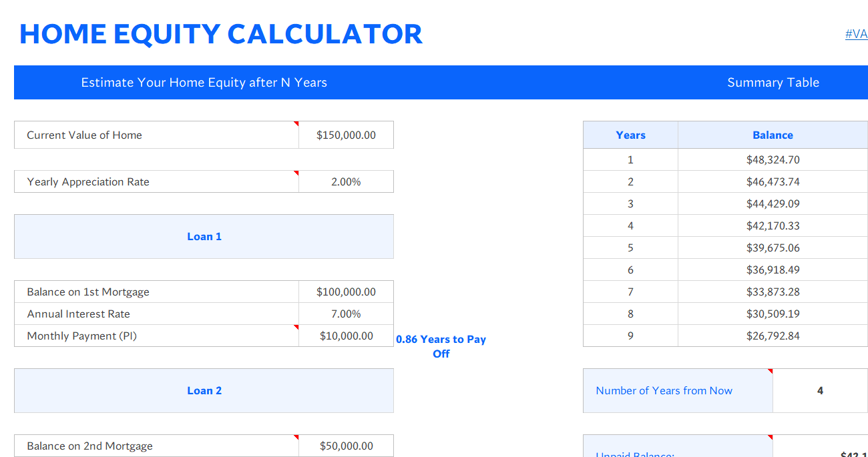868x457 pixels.
Task: Select balance cell $44,429.09
Action: (773, 203)
